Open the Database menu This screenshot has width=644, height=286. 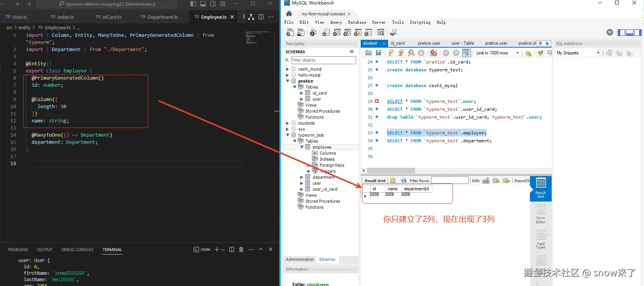pyautogui.click(x=357, y=22)
